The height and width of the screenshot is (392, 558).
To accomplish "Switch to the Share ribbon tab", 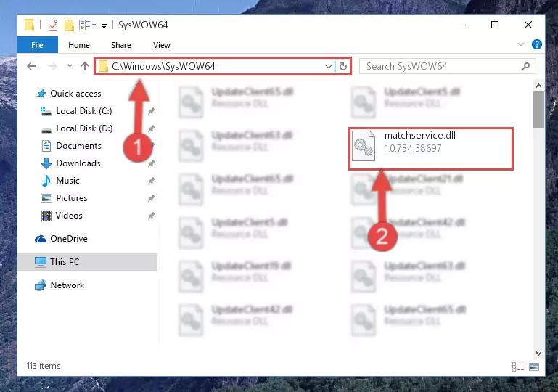I will pyautogui.click(x=121, y=45).
